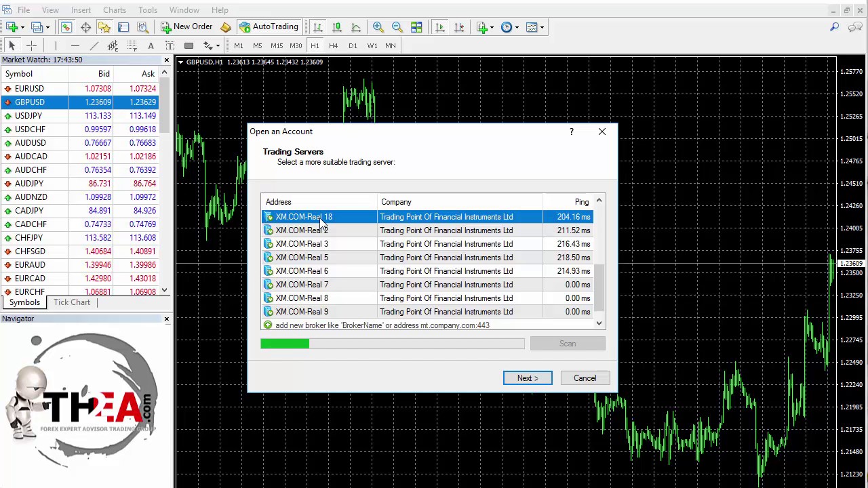The height and width of the screenshot is (488, 868).
Task: Tile the chart windows
Action: coord(416,27)
